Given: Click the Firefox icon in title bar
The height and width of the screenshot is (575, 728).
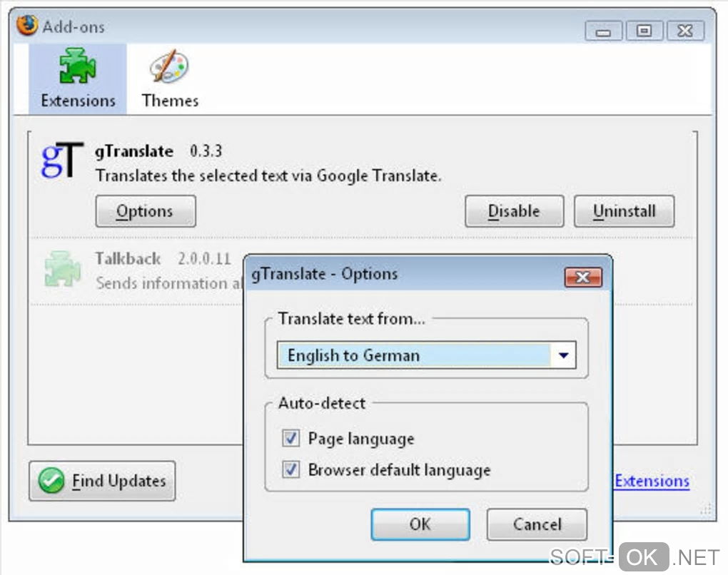Looking at the screenshot, I should (27, 25).
